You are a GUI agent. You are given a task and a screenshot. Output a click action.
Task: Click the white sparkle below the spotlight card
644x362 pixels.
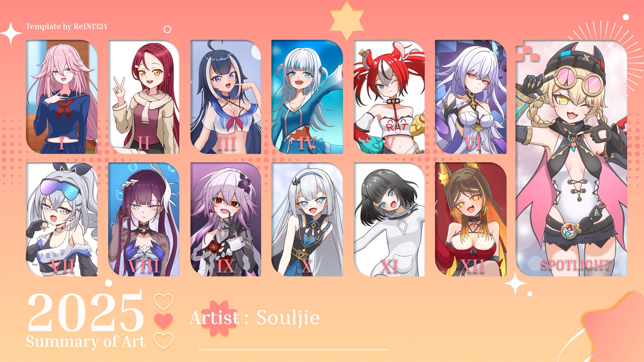[x=515, y=283]
